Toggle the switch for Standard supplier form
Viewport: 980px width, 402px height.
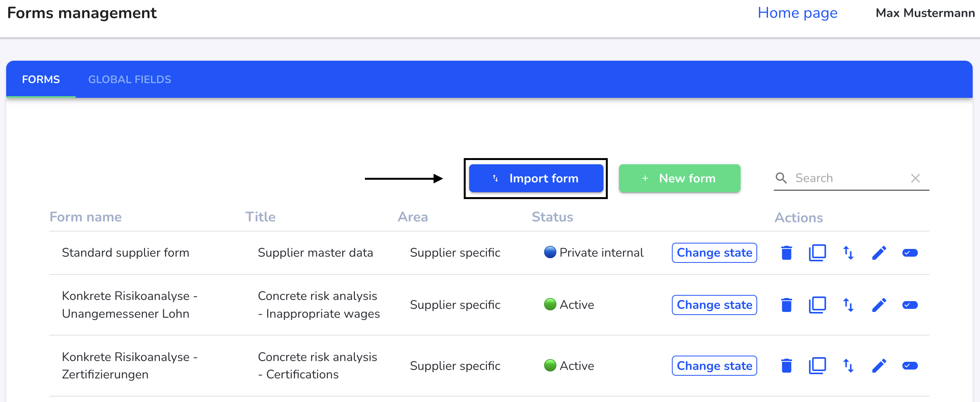pos(910,253)
